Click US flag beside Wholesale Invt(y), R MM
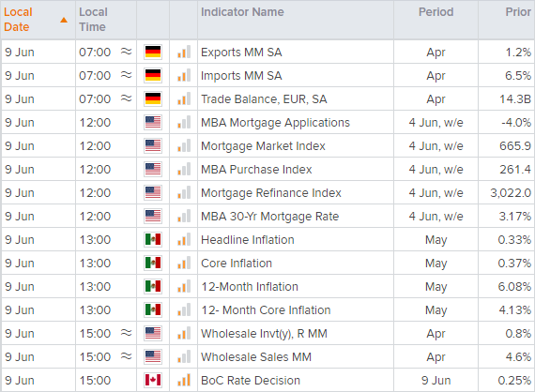Image resolution: width=535 pixels, height=392 pixels. point(152,333)
